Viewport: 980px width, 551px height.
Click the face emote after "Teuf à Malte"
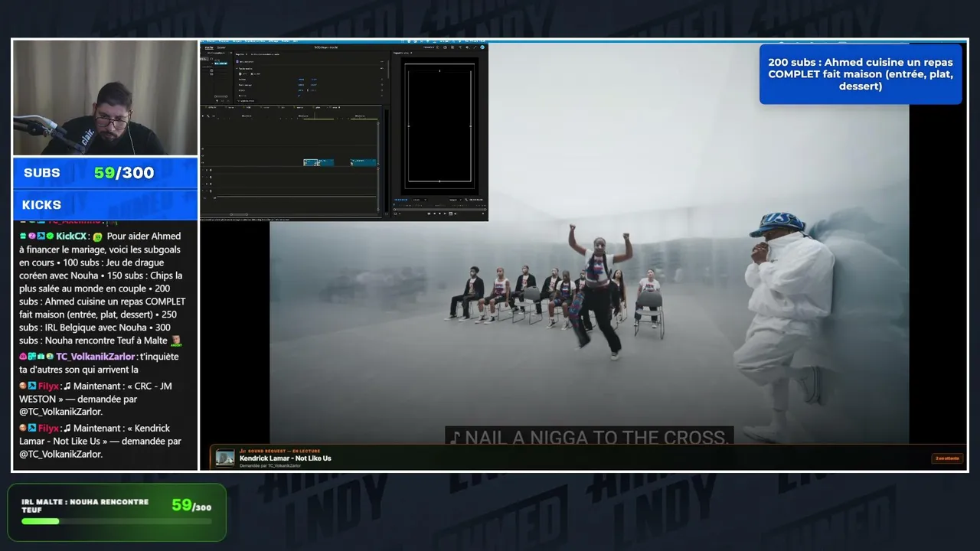175,341
